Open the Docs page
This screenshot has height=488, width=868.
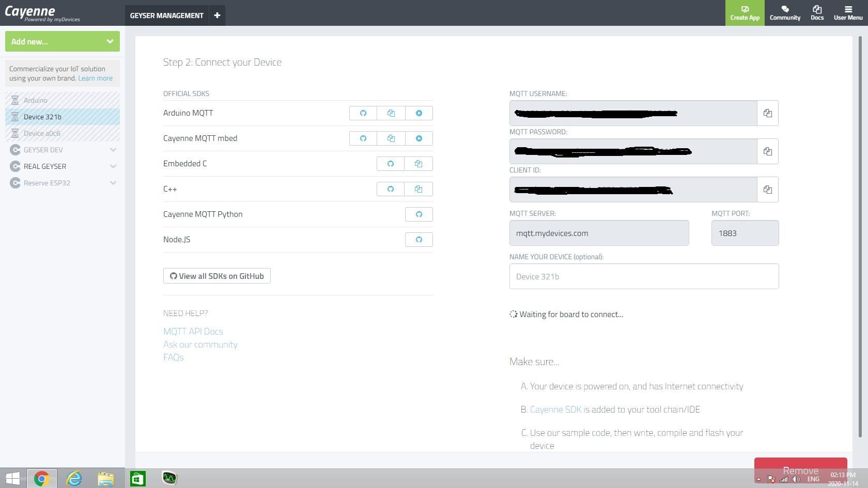tap(817, 13)
